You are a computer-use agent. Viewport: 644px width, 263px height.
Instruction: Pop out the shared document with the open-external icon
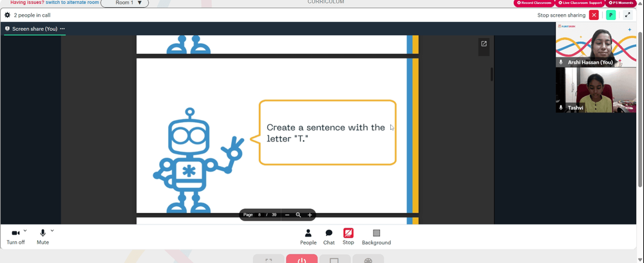[x=484, y=44]
